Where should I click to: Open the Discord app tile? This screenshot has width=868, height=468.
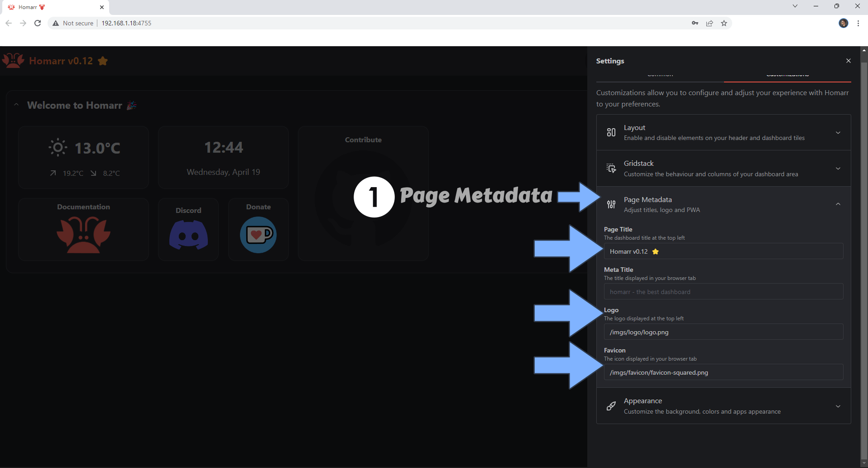[x=188, y=234]
